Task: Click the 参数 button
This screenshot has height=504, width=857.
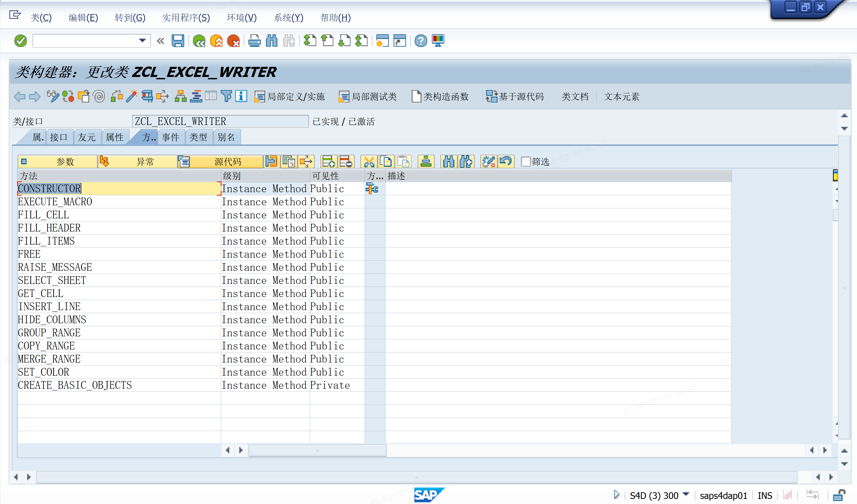Action: tap(57, 162)
